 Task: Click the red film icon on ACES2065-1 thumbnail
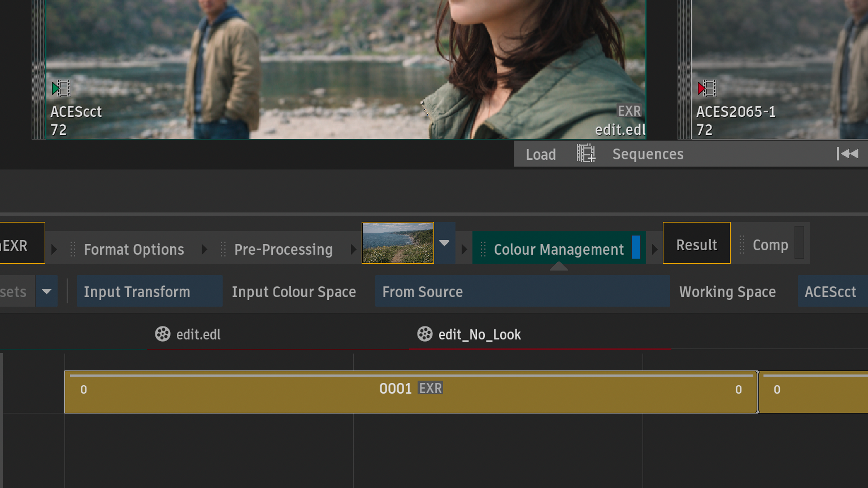(x=707, y=89)
